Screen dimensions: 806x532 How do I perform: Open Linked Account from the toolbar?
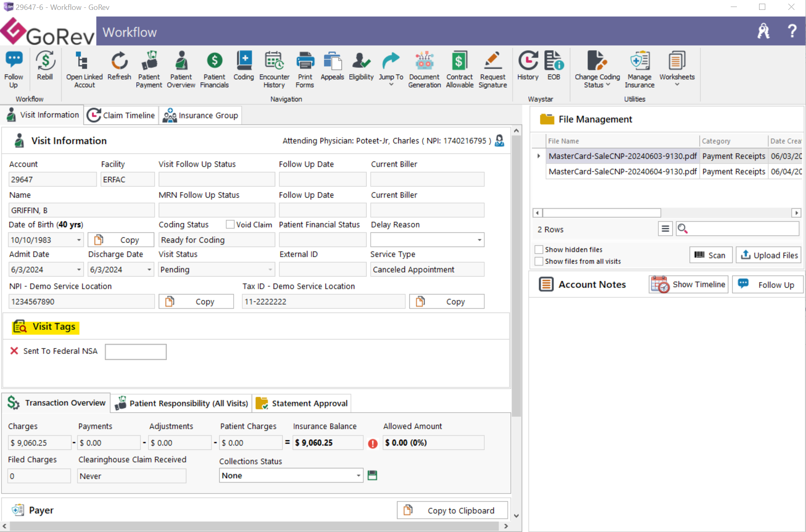(x=84, y=69)
